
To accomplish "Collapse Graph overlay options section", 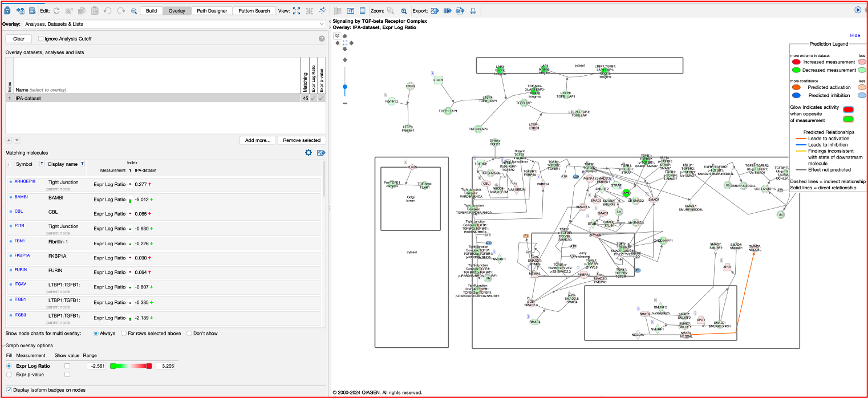I will [x=3, y=346].
